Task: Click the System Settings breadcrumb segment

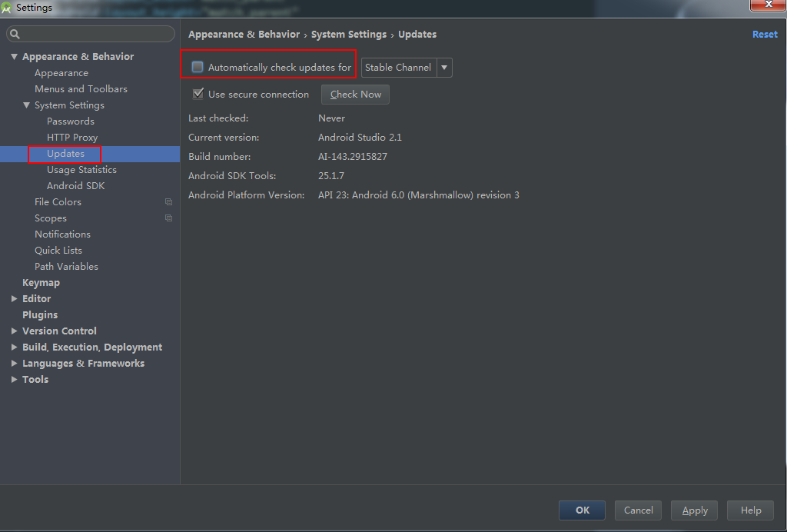Action: point(349,34)
